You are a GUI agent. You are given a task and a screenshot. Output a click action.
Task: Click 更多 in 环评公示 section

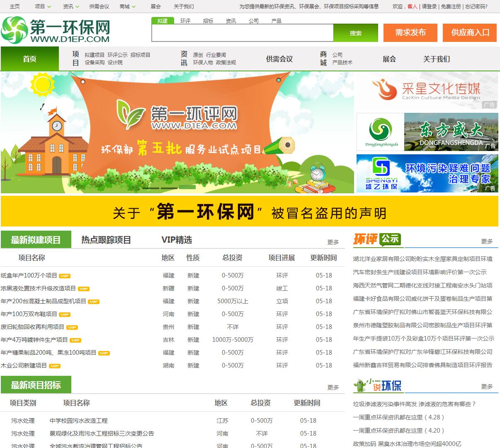pyautogui.click(x=487, y=241)
